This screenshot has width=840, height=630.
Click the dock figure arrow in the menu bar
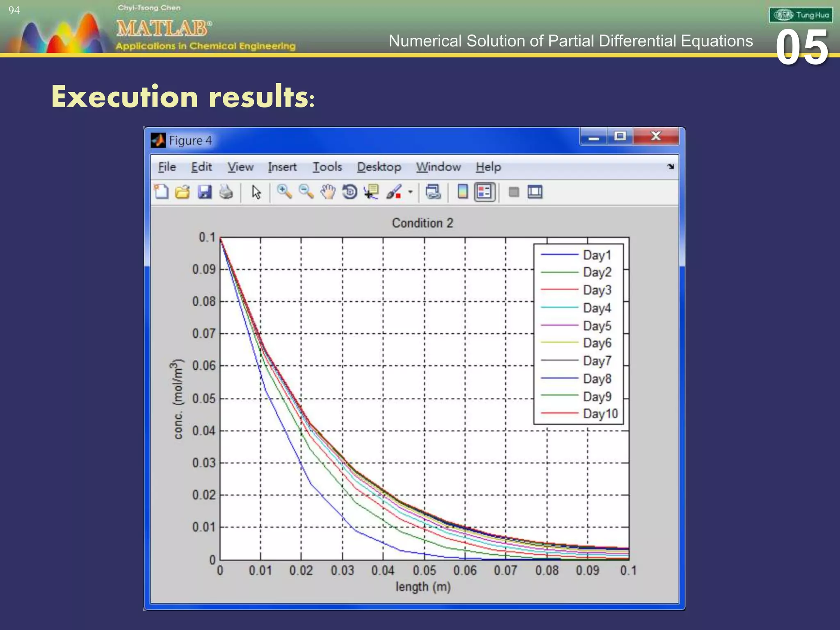click(x=671, y=166)
